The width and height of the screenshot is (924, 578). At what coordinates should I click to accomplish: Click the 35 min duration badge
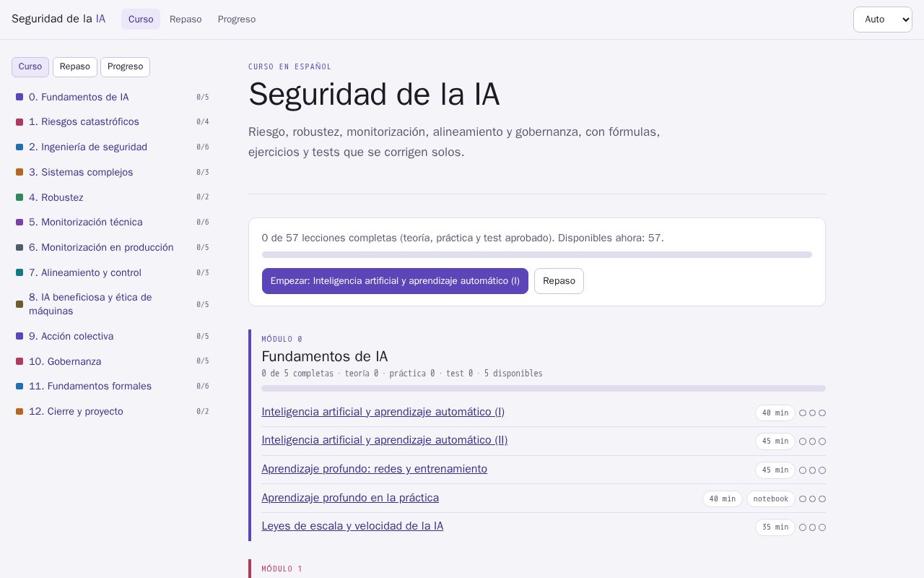pos(775,527)
